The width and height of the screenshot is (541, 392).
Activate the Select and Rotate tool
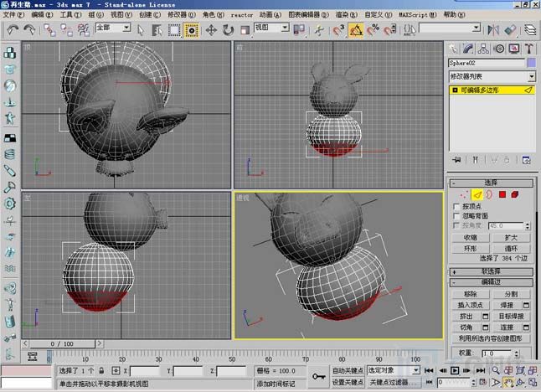tap(228, 30)
